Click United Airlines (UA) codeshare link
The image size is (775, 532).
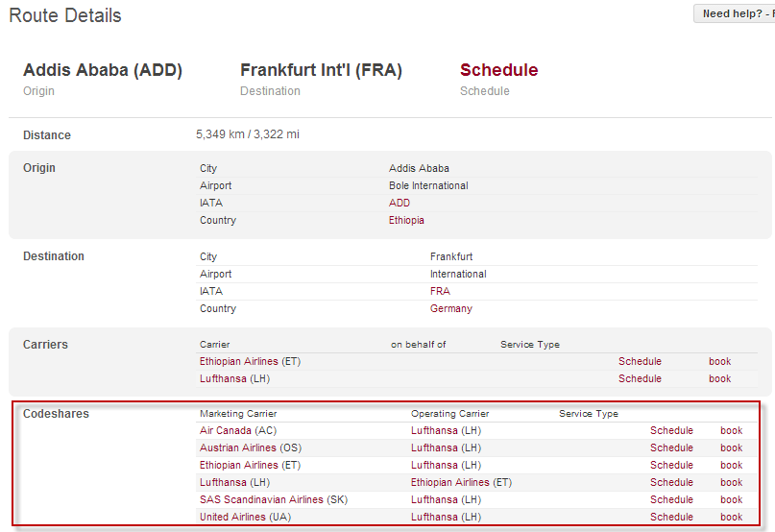click(245, 517)
